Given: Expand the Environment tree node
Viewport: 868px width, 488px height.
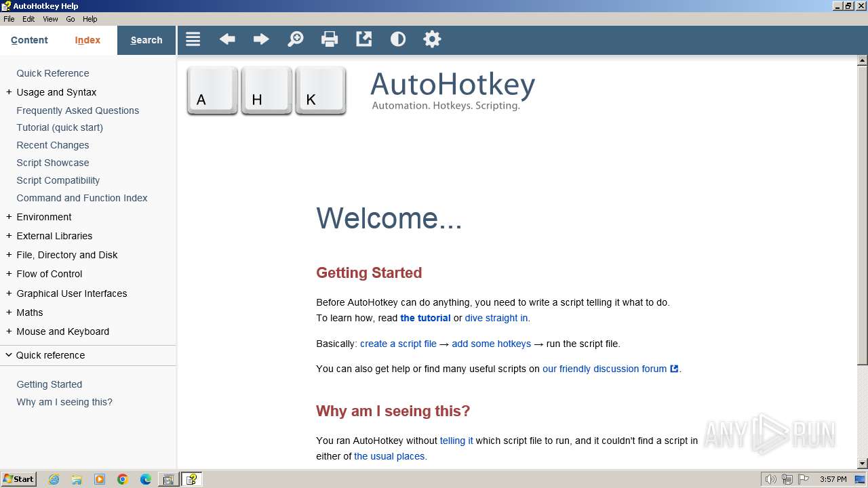Looking at the screenshot, I should click(x=9, y=217).
